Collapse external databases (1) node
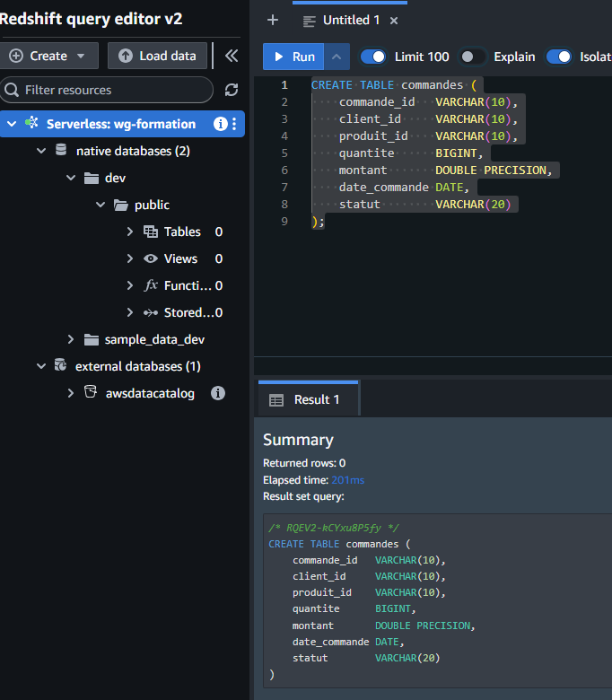This screenshot has width=612, height=700. point(41,366)
